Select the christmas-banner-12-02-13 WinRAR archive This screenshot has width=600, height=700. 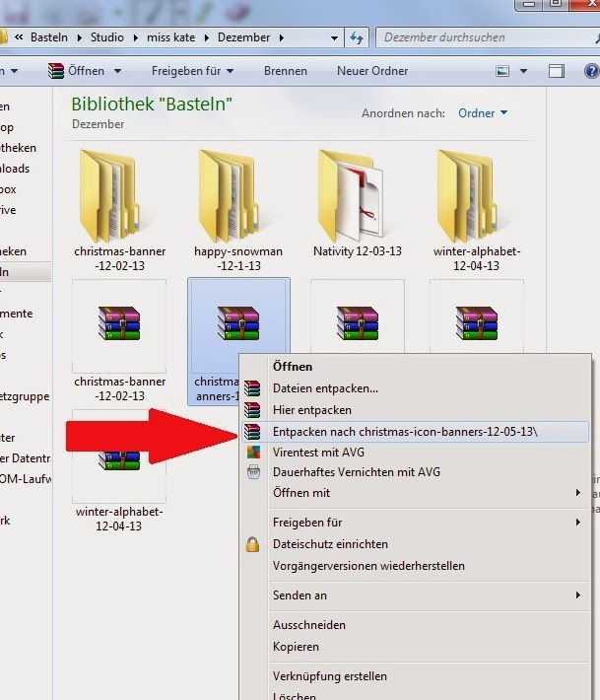119,323
